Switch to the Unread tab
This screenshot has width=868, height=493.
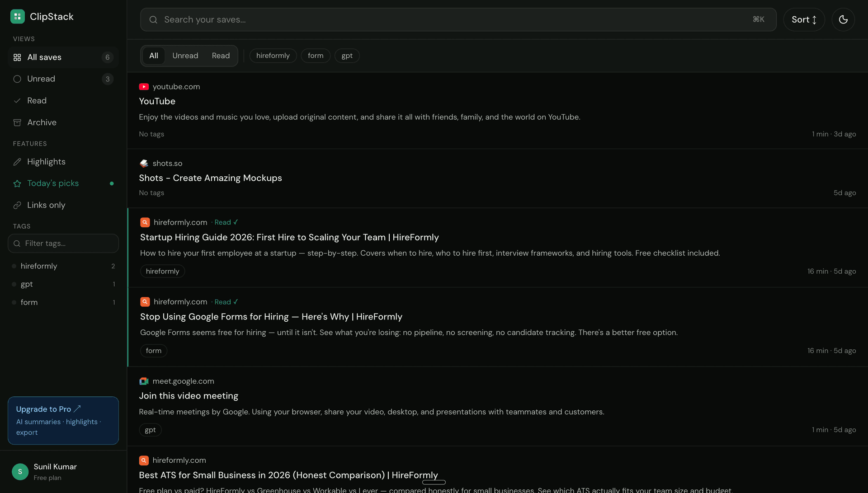click(185, 55)
